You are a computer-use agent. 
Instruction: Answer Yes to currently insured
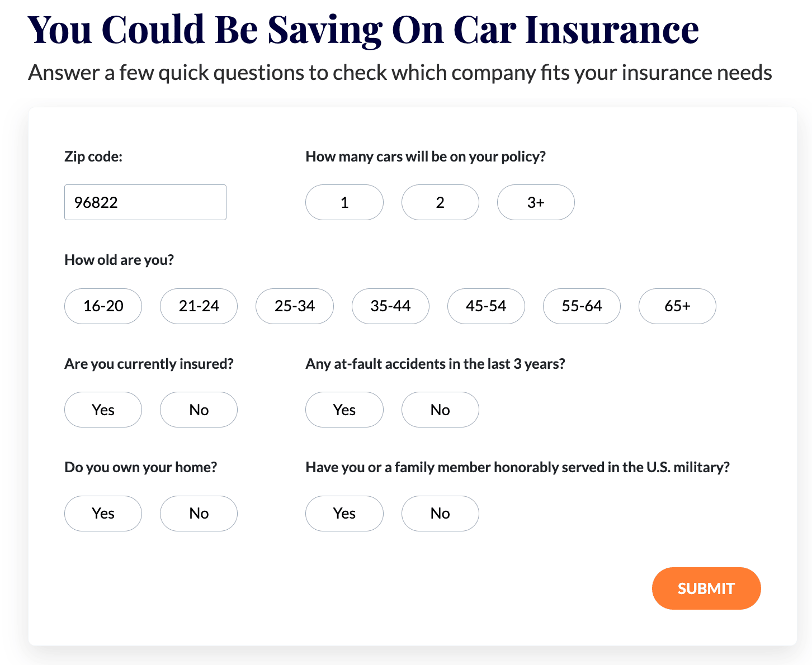point(103,410)
